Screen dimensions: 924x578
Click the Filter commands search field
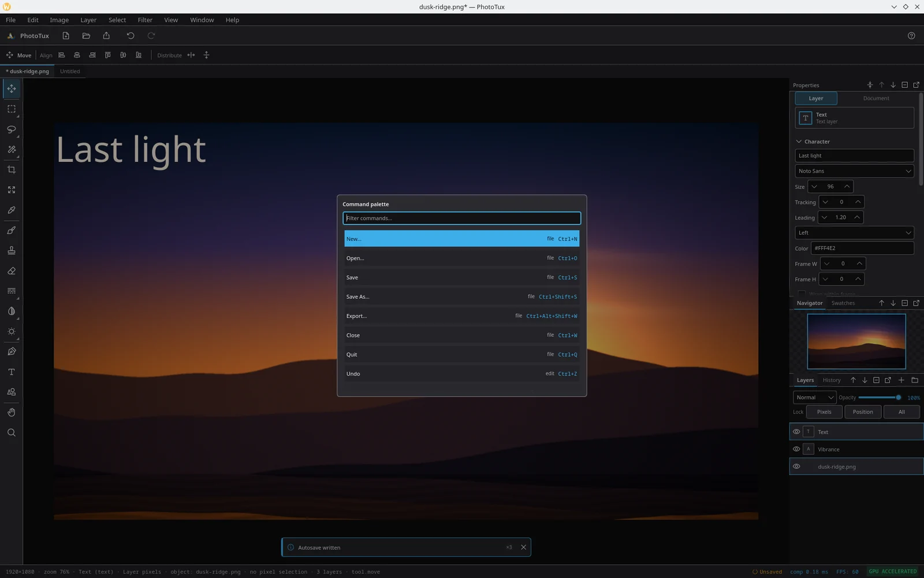[462, 218]
